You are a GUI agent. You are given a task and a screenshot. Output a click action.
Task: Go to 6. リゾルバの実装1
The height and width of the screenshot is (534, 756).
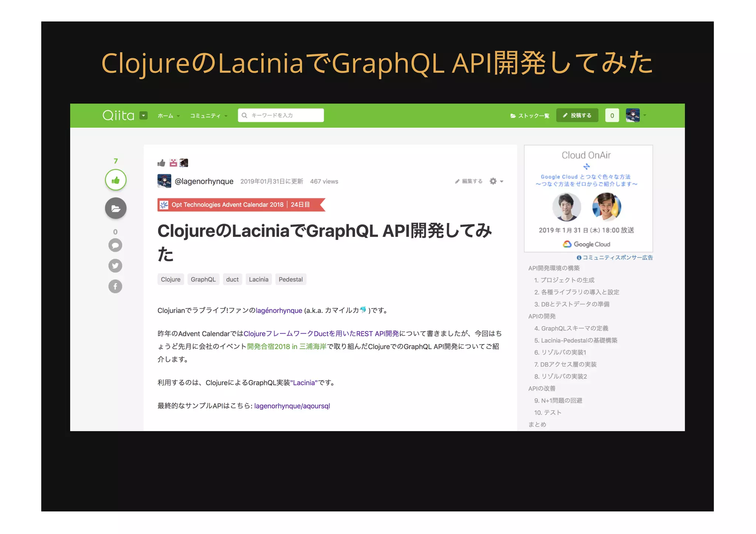coord(560,352)
